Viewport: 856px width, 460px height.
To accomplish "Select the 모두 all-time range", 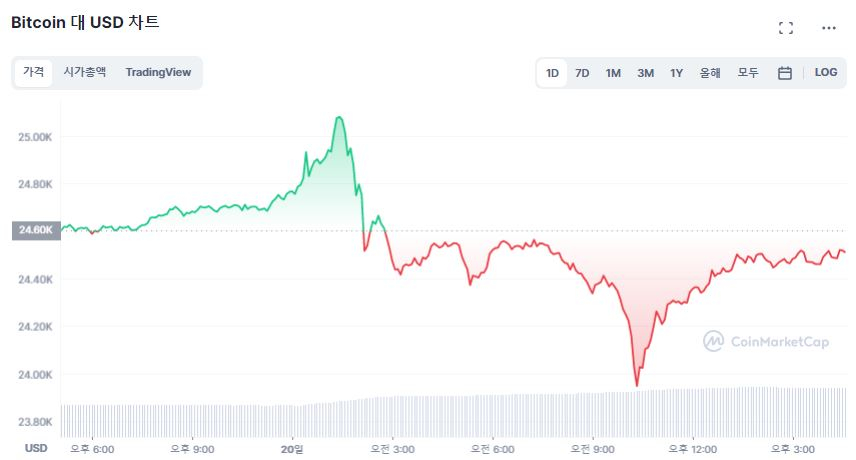I will pyautogui.click(x=748, y=73).
